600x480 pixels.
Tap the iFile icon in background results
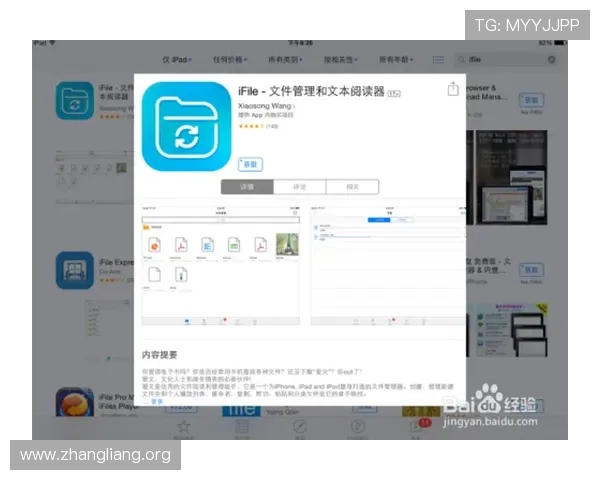[x=75, y=101]
